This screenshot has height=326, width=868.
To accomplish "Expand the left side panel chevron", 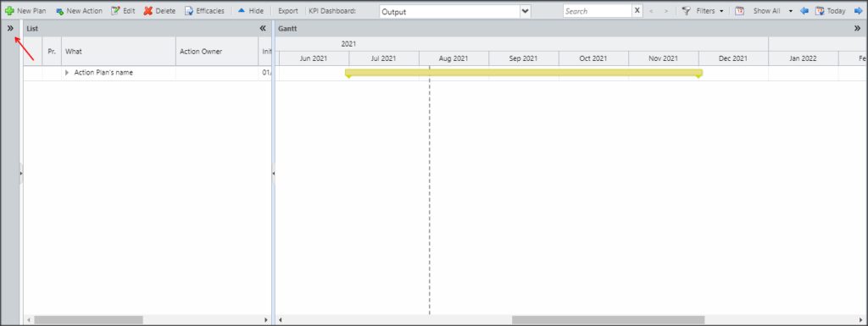I will (10, 28).
